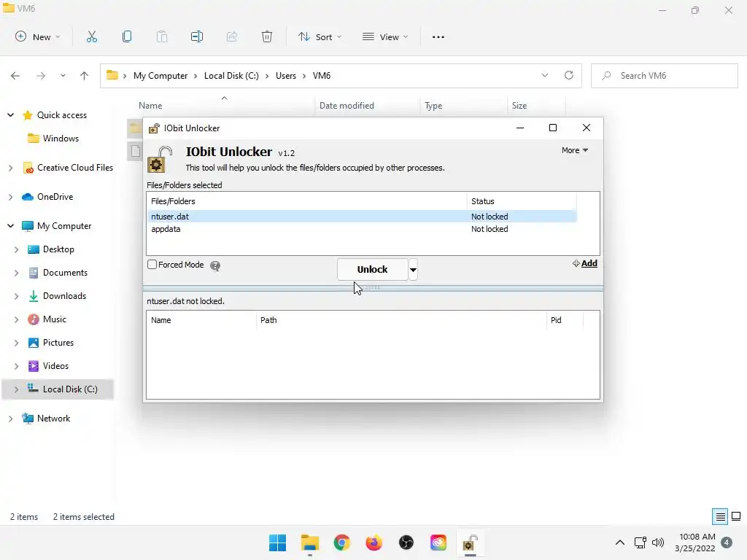Show hidden system tray icons
The width and height of the screenshot is (747, 560).
[620, 542]
